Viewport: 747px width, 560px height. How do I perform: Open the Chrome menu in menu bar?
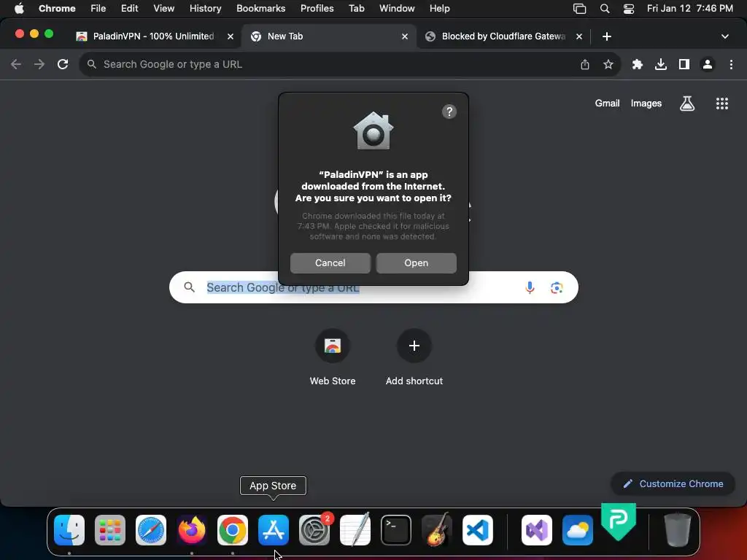tap(57, 9)
